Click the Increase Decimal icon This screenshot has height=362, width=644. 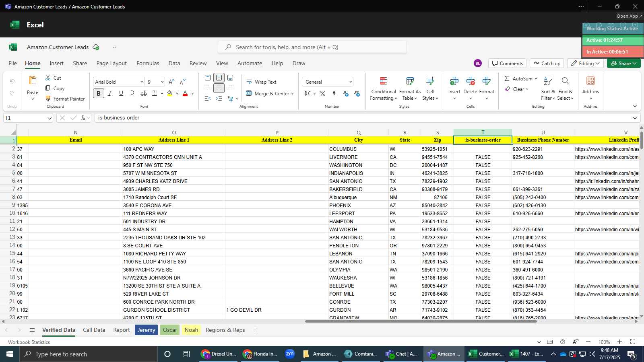click(346, 93)
